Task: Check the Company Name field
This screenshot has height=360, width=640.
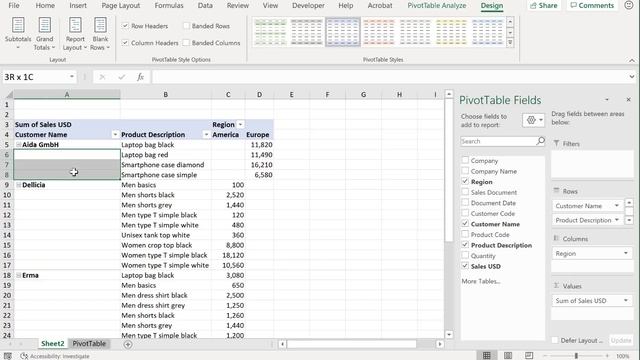Action: coord(465,171)
